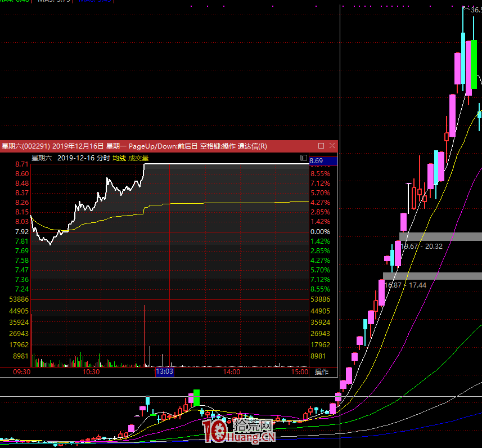Viewport: 482px width, 448px height.
Task: Close the 星期六 intraday popup window
Action: (x=332, y=146)
